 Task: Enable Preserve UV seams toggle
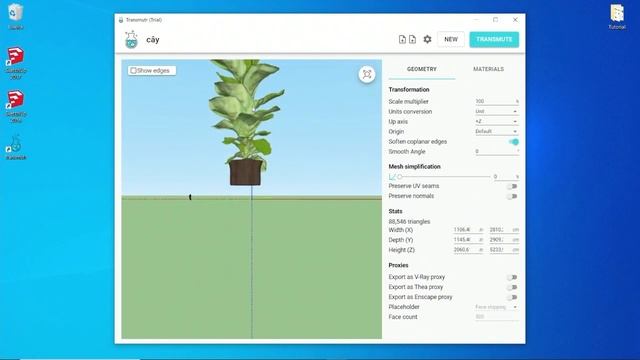512,186
